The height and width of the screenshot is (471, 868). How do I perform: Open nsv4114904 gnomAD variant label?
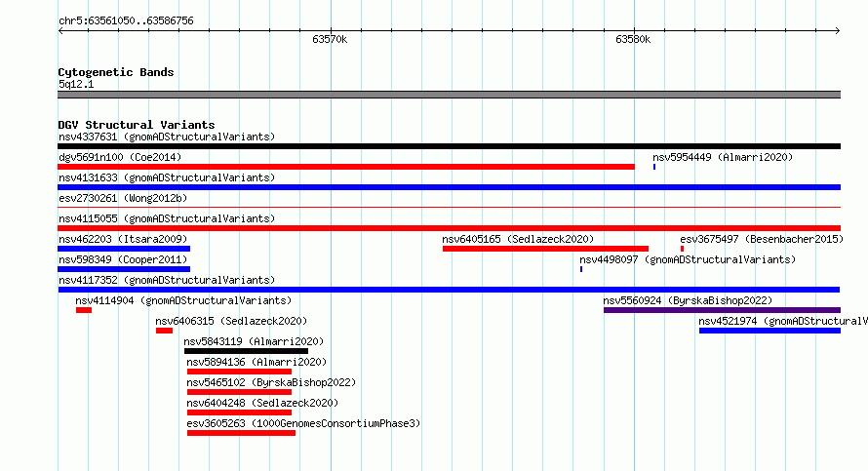tap(183, 300)
